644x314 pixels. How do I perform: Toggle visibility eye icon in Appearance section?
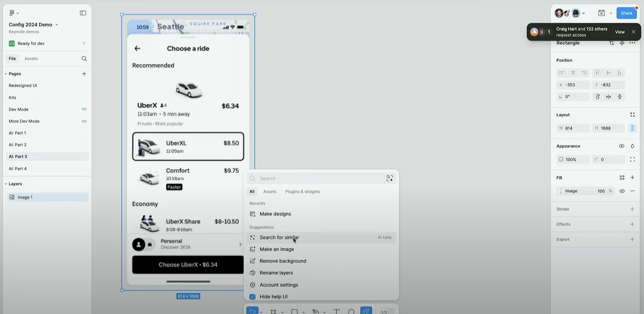(x=622, y=146)
